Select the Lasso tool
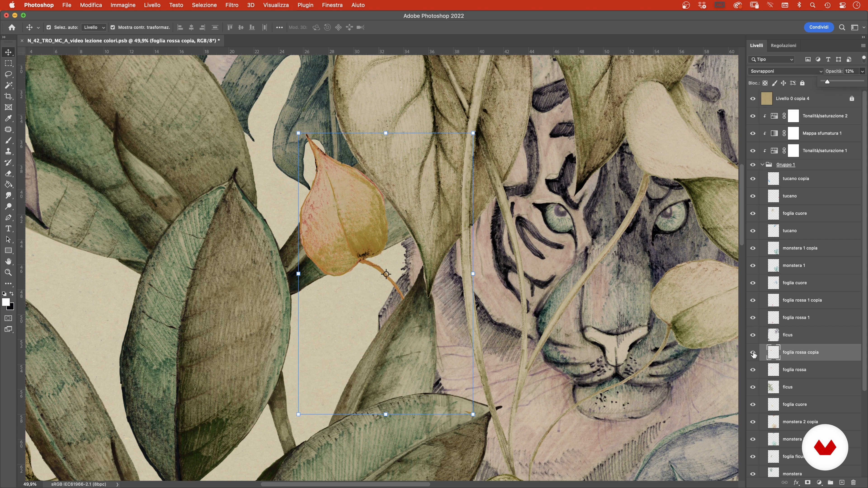Screen dimensions: 868x488 coord(8,74)
